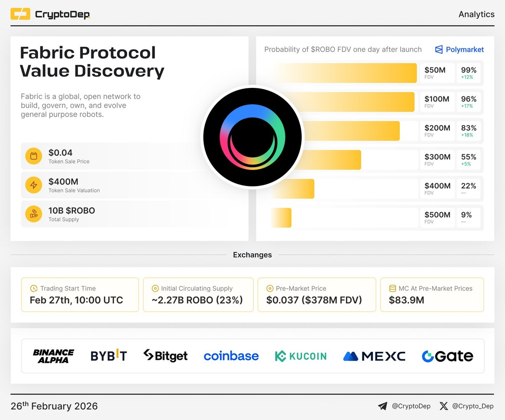Click the MC At Pre-Market Prices stack icon
This screenshot has height=420, width=505.
392,289
